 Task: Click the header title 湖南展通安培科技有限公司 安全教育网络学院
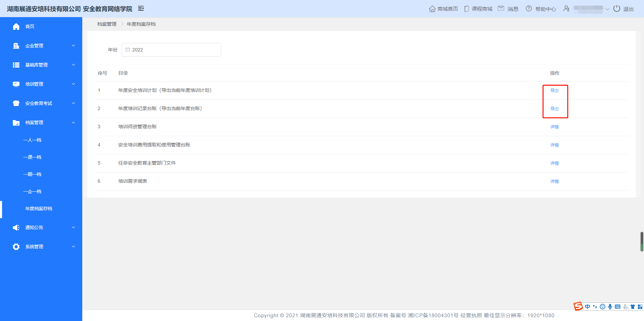[x=70, y=9]
